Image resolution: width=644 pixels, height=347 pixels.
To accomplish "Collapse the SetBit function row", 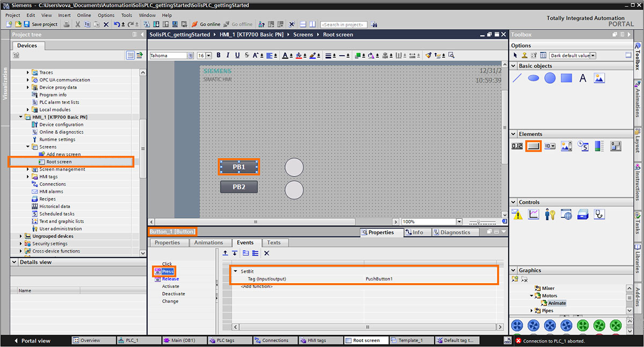I will [x=236, y=271].
